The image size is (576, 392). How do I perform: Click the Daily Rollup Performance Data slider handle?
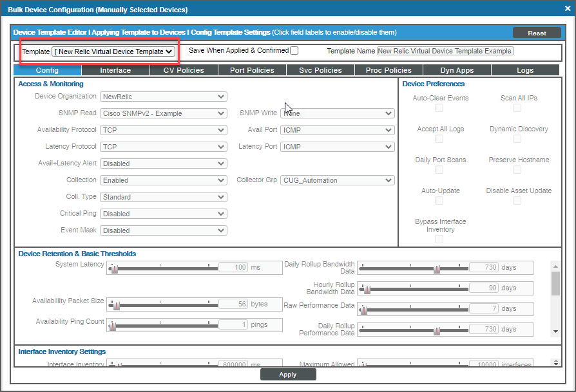point(437,331)
